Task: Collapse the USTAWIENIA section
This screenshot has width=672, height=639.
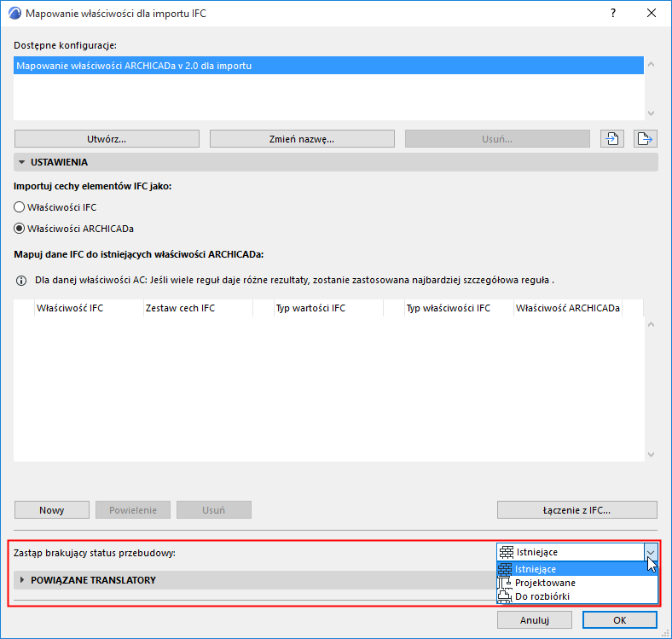Action: pyautogui.click(x=22, y=163)
